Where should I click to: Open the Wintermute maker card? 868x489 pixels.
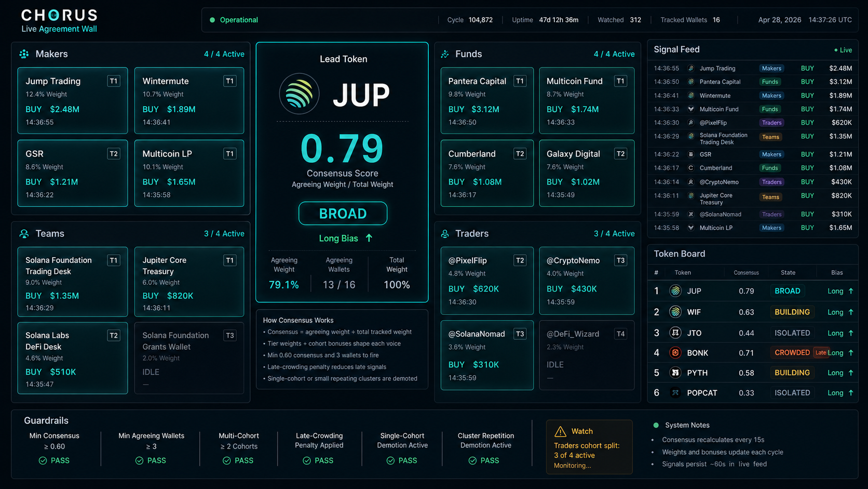(x=189, y=101)
